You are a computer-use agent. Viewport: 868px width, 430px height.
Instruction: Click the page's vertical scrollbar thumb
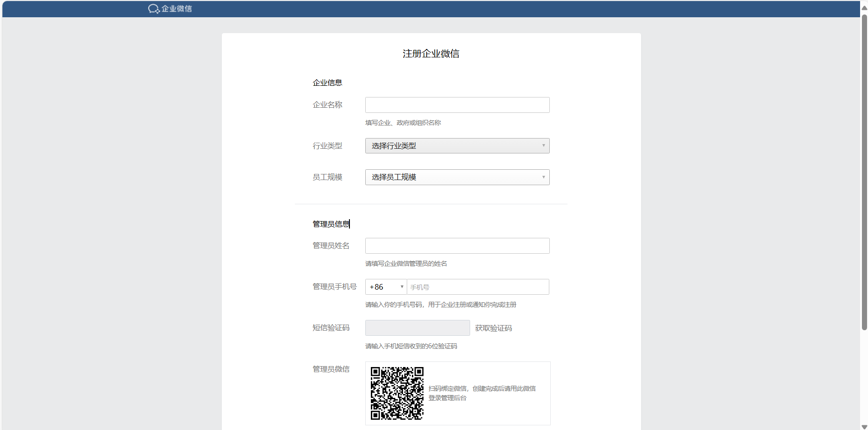(x=864, y=173)
